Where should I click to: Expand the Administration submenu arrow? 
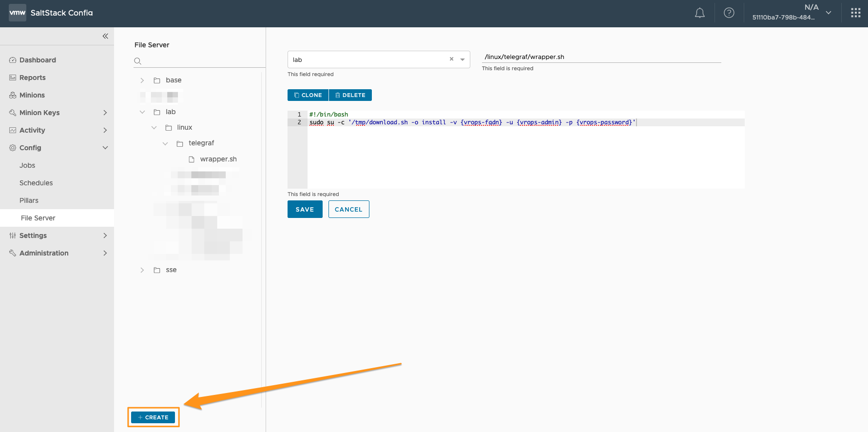(x=105, y=253)
